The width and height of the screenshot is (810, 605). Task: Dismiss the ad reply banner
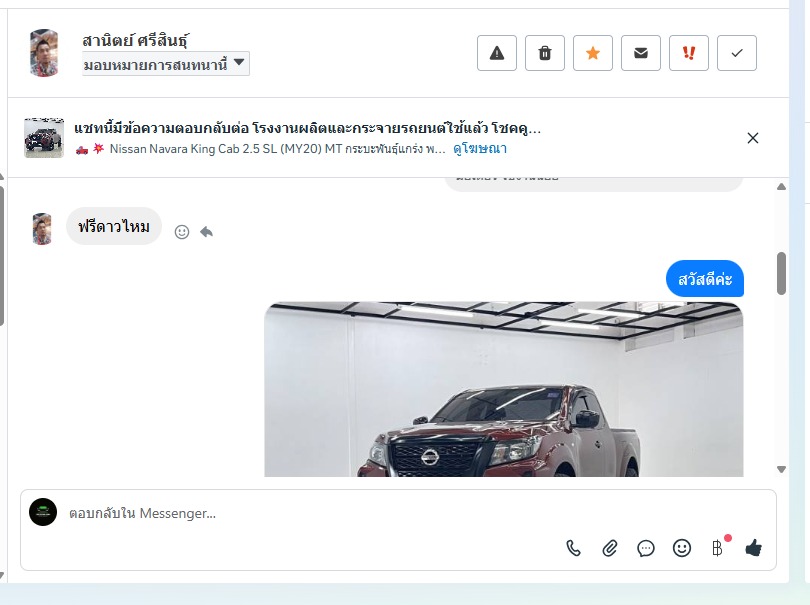point(753,138)
